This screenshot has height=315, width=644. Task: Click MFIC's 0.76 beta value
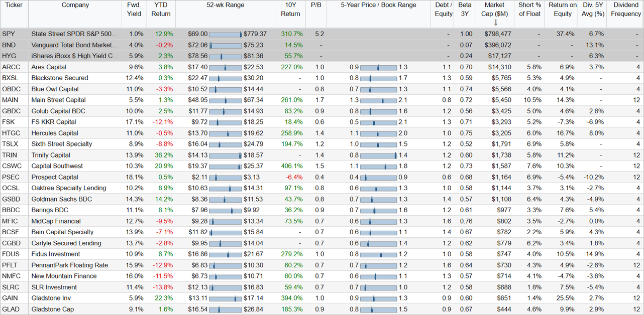pos(466,221)
